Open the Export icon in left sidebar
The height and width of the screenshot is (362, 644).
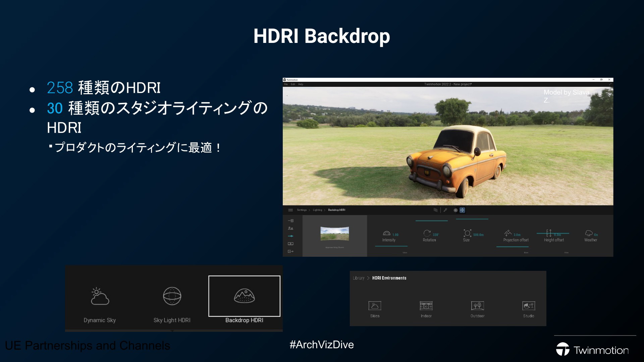[291, 251]
